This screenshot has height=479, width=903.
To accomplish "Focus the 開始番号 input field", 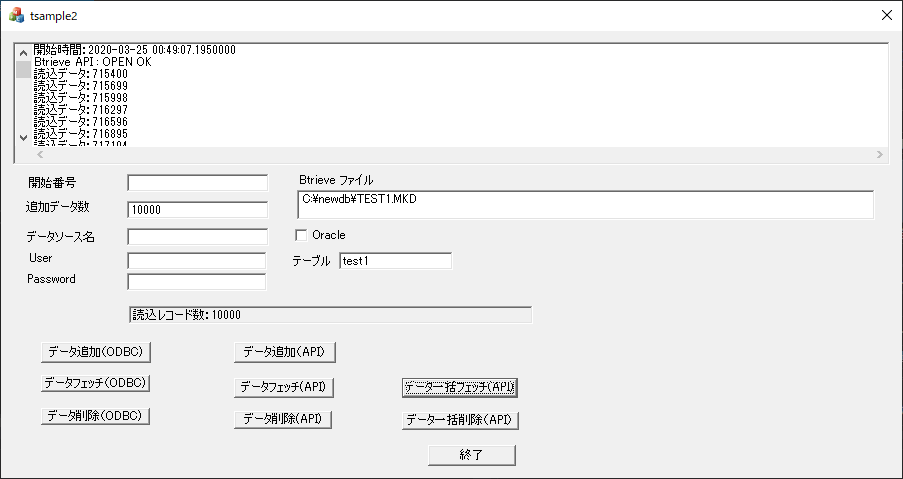I will pos(197,183).
